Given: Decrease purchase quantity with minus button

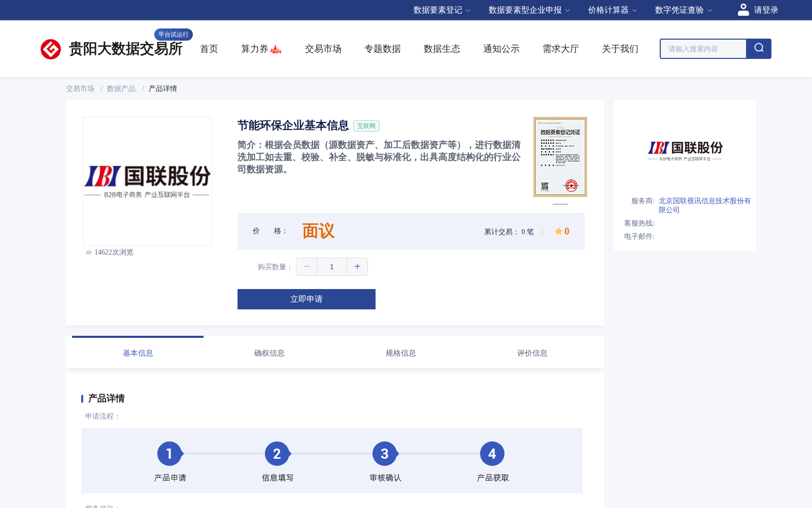Looking at the screenshot, I should [x=307, y=267].
